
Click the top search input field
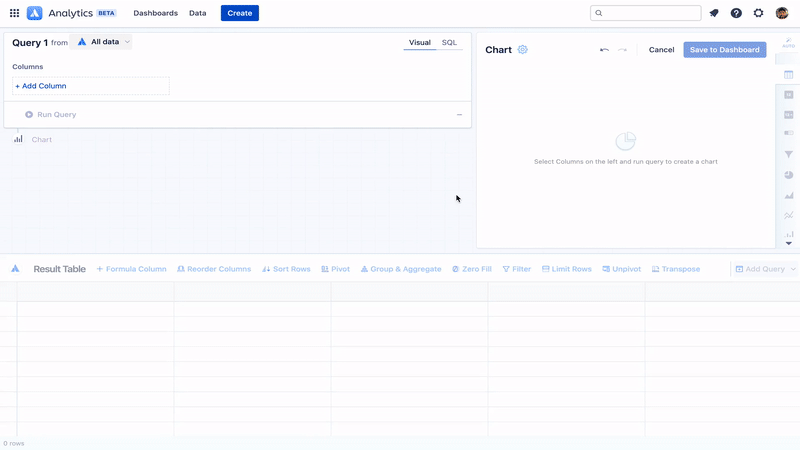point(646,13)
